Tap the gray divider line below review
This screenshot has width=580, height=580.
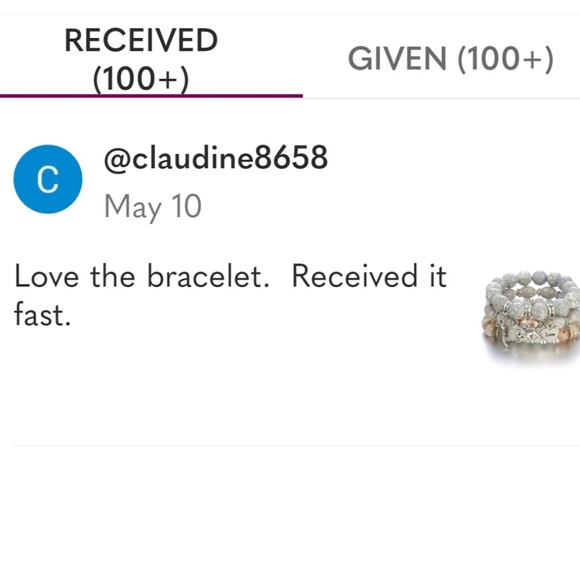pyautogui.click(x=296, y=446)
